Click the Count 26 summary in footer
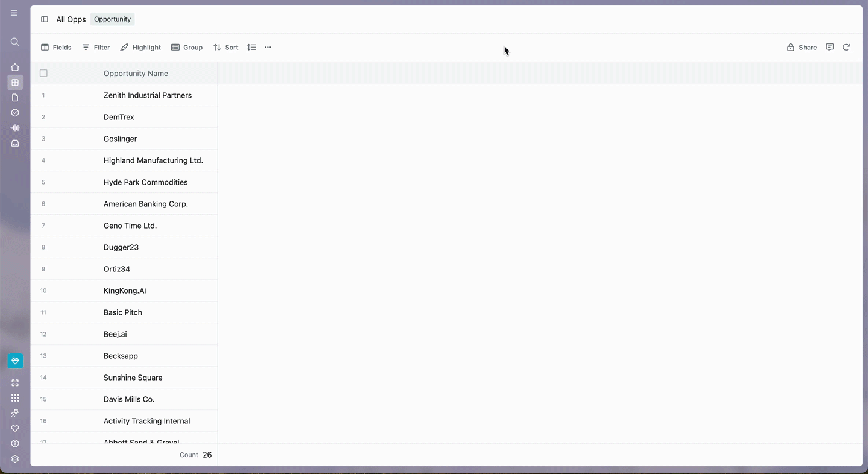 [196, 455]
